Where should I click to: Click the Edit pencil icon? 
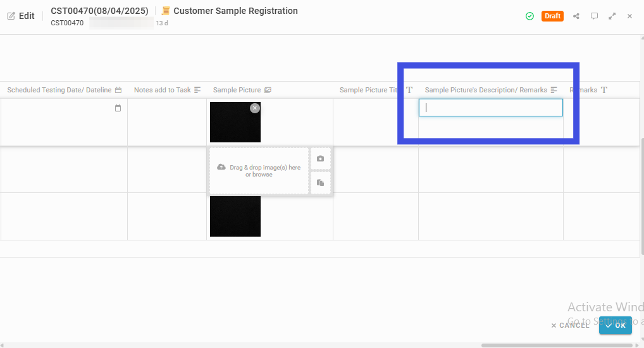click(x=11, y=16)
